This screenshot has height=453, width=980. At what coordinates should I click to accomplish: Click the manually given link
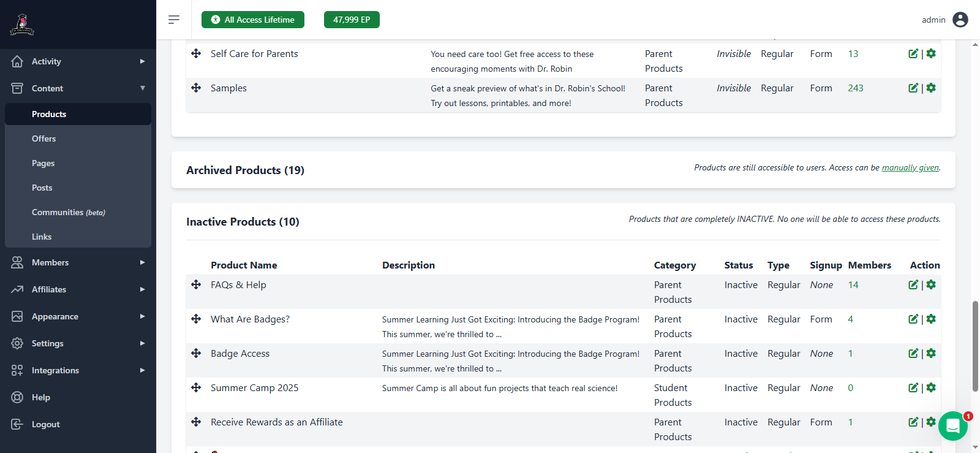tap(910, 167)
